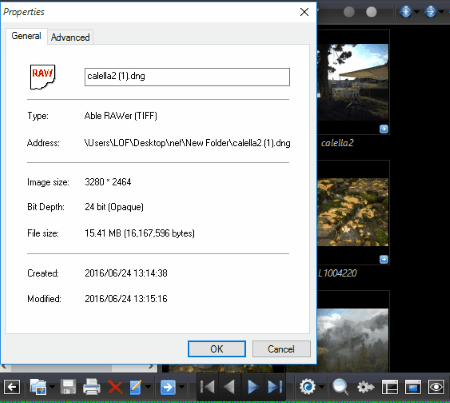Toggle the panel layout icon
The height and width of the screenshot is (403, 450).
click(390, 387)
